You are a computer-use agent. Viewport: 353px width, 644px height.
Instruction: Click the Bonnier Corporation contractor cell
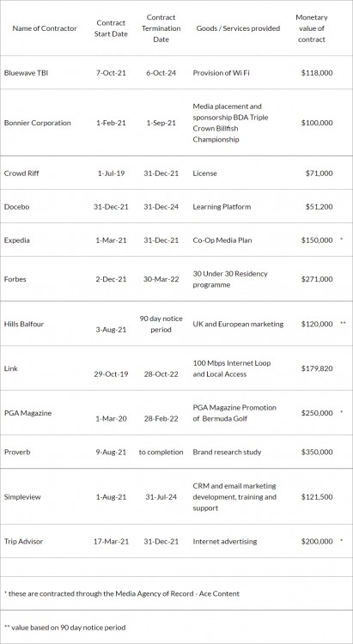tap(38, 123)
